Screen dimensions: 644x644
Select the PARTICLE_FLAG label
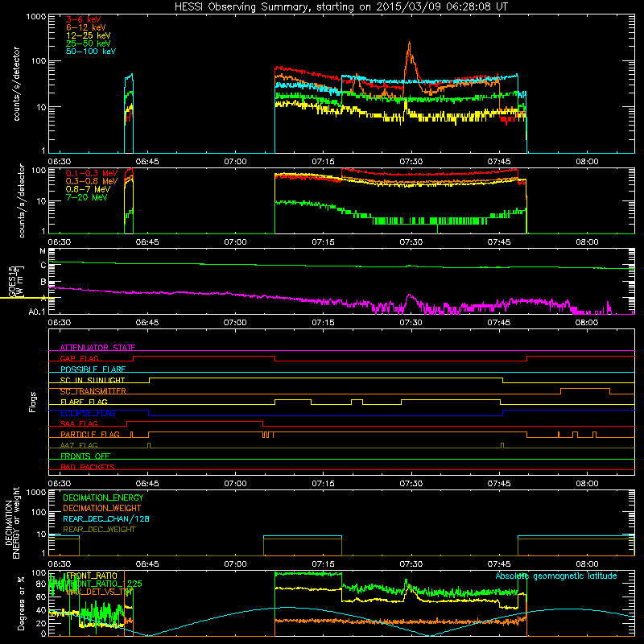point(90,434)
